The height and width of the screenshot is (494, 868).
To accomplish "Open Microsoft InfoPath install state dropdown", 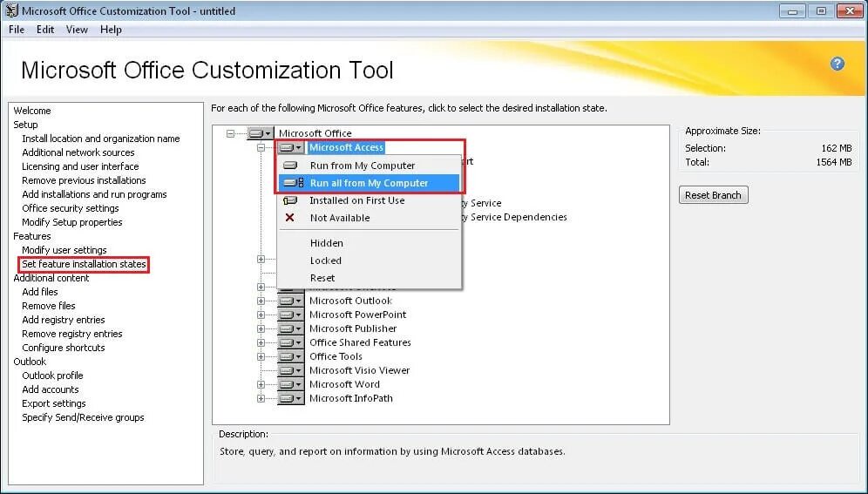I will click(290, 398).
